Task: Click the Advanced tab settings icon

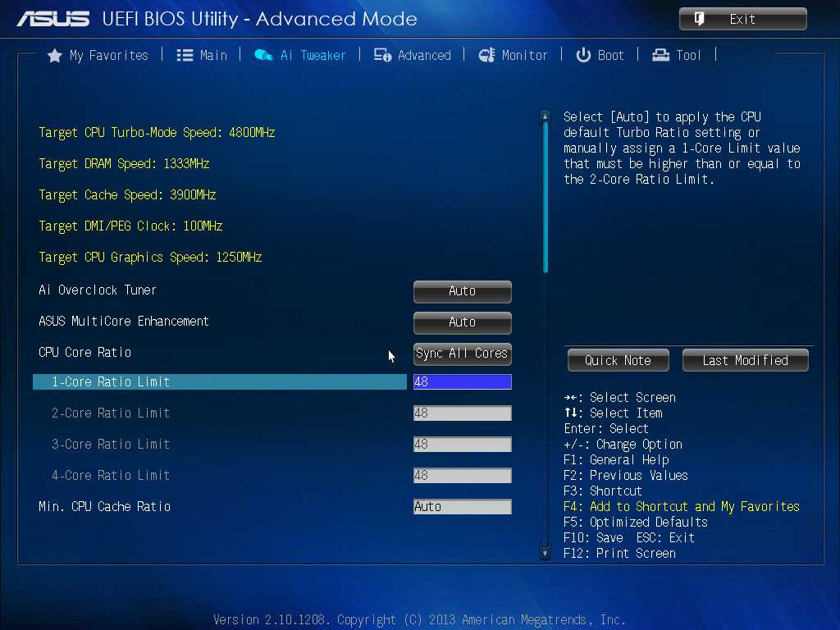Action: [382, 55]
